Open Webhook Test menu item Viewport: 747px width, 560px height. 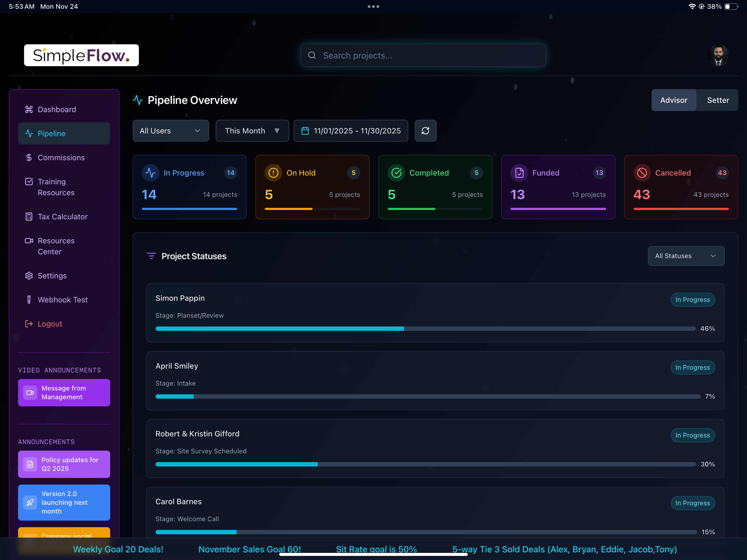pyautogui.click(x=64, y=300)
